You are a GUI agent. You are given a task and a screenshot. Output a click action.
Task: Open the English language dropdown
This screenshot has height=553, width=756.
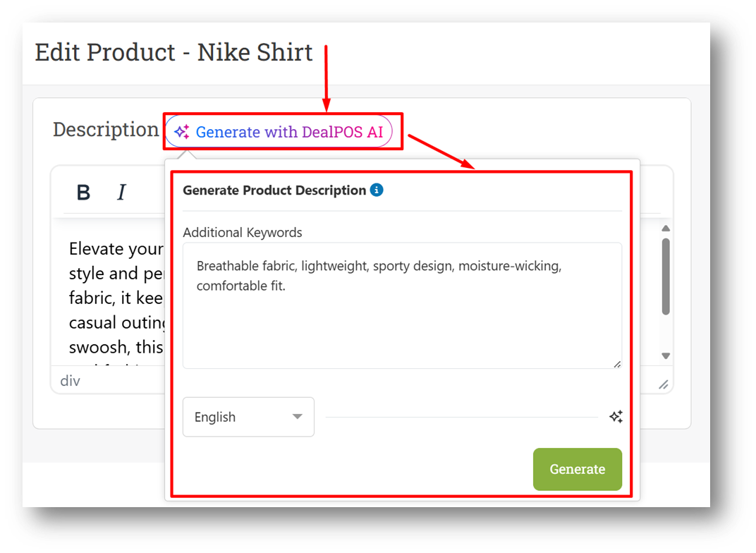pos(248,417)
